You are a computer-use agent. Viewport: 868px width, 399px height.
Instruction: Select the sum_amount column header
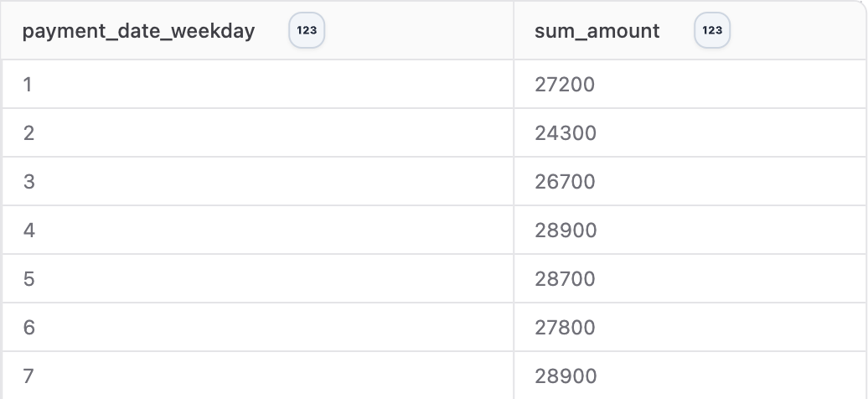tap(690, 30)
